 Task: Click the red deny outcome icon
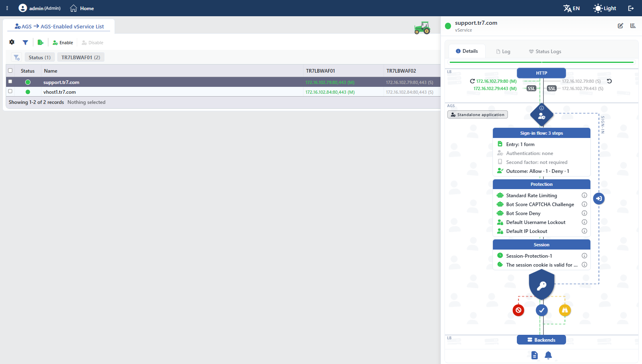coord(518,310)
